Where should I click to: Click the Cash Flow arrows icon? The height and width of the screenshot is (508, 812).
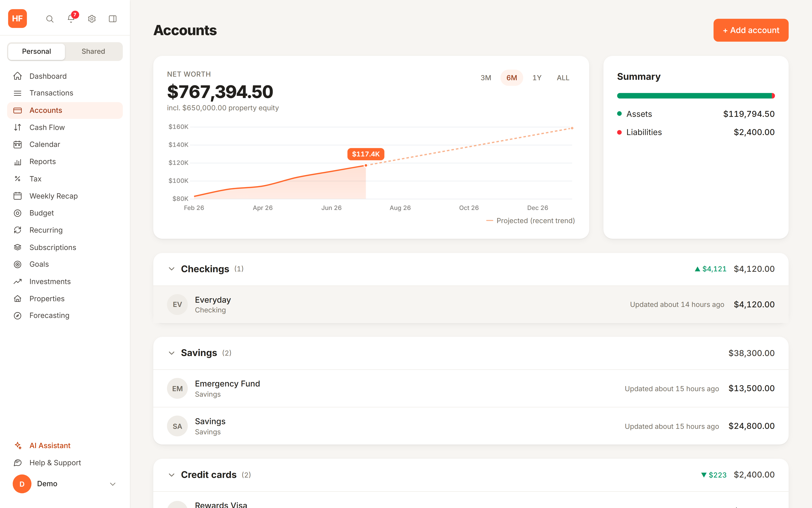click(x=18, y=127)
